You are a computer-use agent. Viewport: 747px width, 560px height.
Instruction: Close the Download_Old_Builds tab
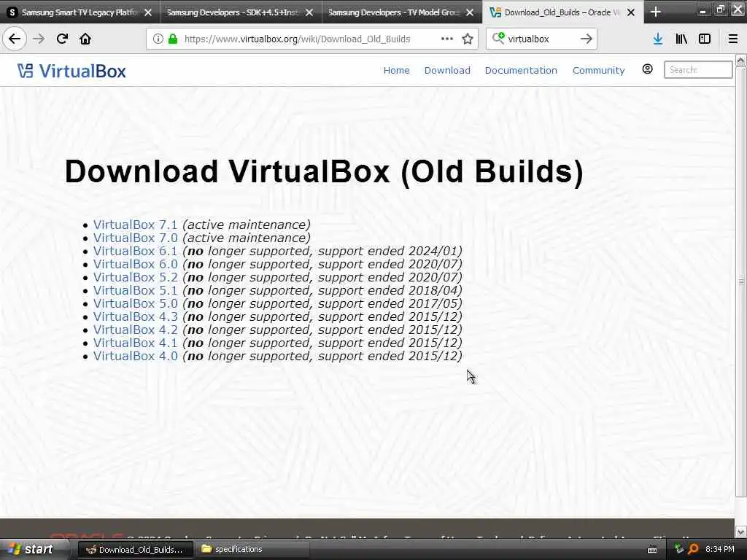(631, 12)
